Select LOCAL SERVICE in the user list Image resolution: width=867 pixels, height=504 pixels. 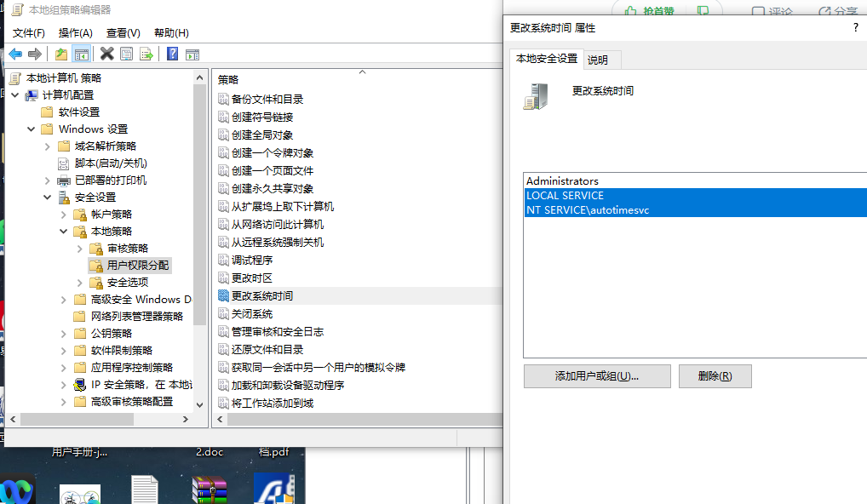coord(696,196)
